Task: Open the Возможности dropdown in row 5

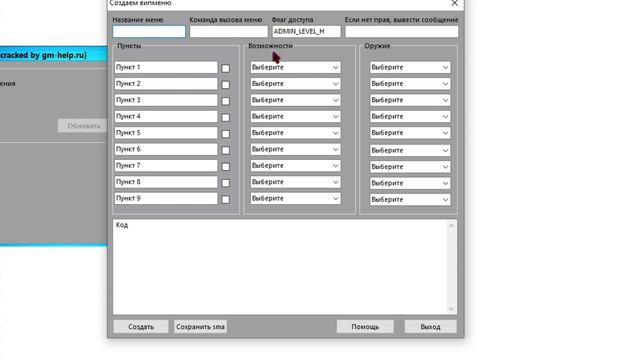Action: click(x=296, y=133)
